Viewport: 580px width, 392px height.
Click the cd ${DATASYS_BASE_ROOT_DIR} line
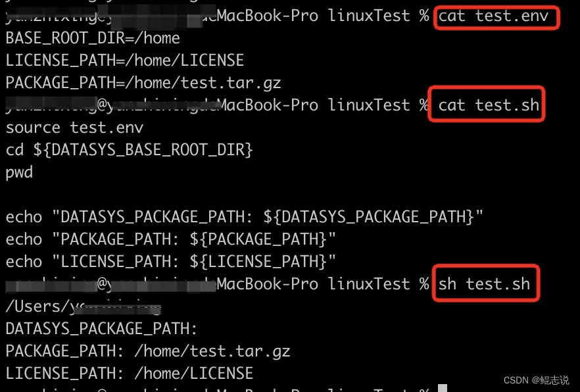[x=129, y=150]
